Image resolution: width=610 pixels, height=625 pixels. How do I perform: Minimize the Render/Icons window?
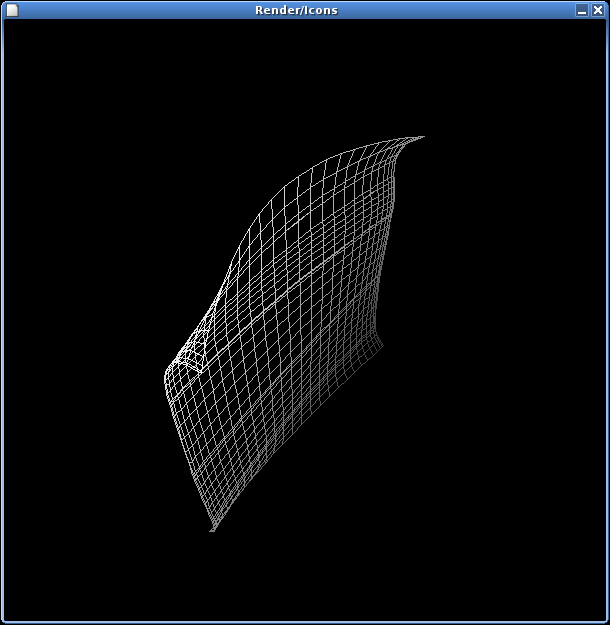click(x=582, y=10)
